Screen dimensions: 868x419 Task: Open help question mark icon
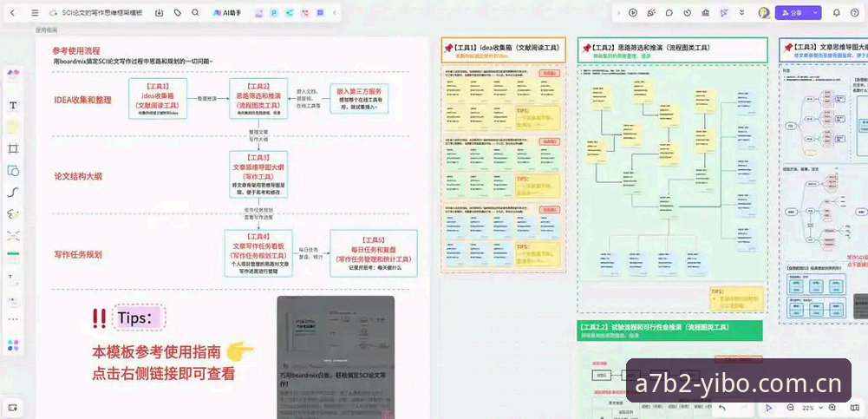pyautogui.click(x=854, y=13)
